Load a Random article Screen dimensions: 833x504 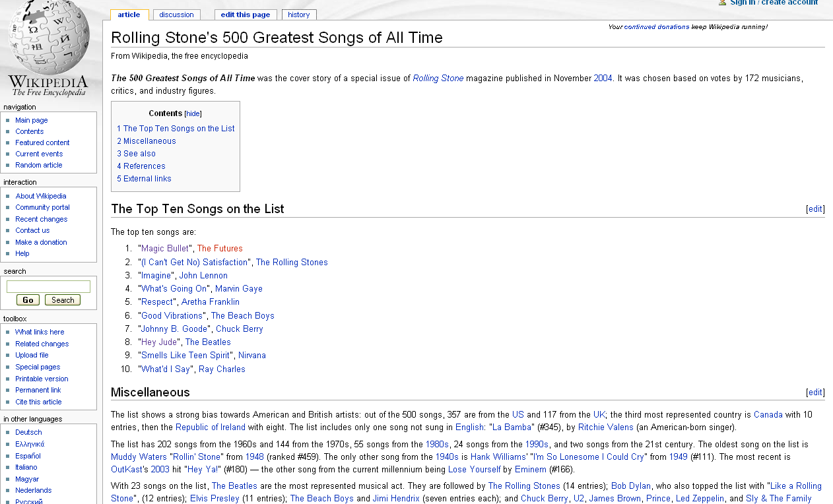(x=39, y=165)
